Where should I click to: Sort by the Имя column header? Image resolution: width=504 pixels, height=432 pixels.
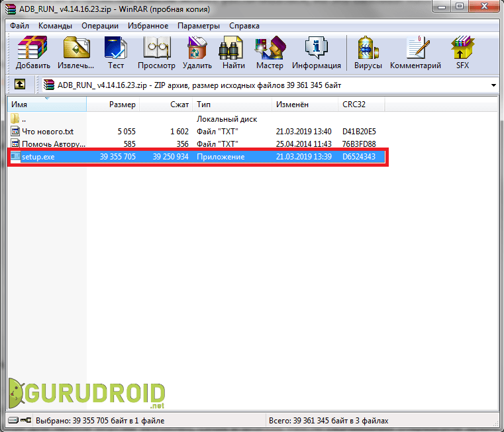47,104
